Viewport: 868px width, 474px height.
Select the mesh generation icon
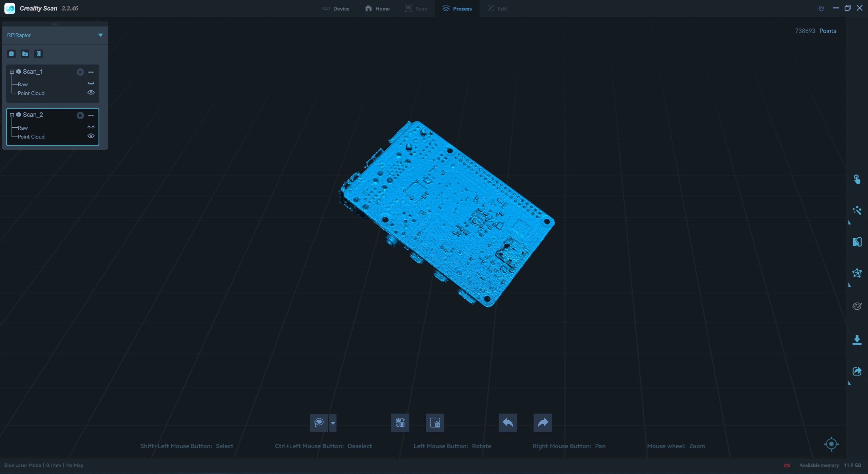coord(857,273)
